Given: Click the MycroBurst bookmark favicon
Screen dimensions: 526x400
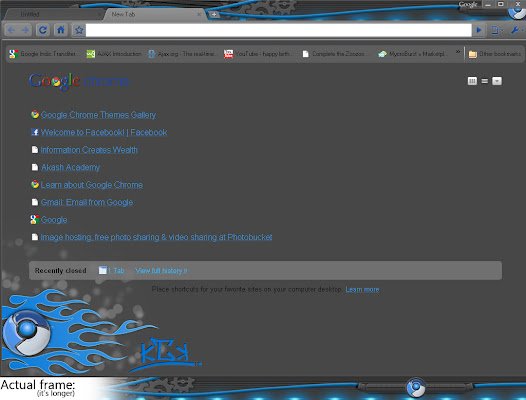Looking at the screenshot, I should [x=382, y=54].
